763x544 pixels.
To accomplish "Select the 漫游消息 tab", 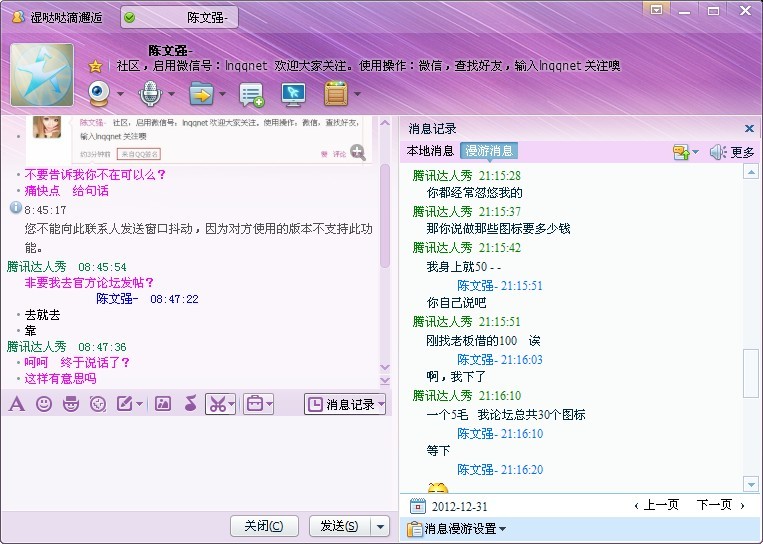I will coord(489,151).
